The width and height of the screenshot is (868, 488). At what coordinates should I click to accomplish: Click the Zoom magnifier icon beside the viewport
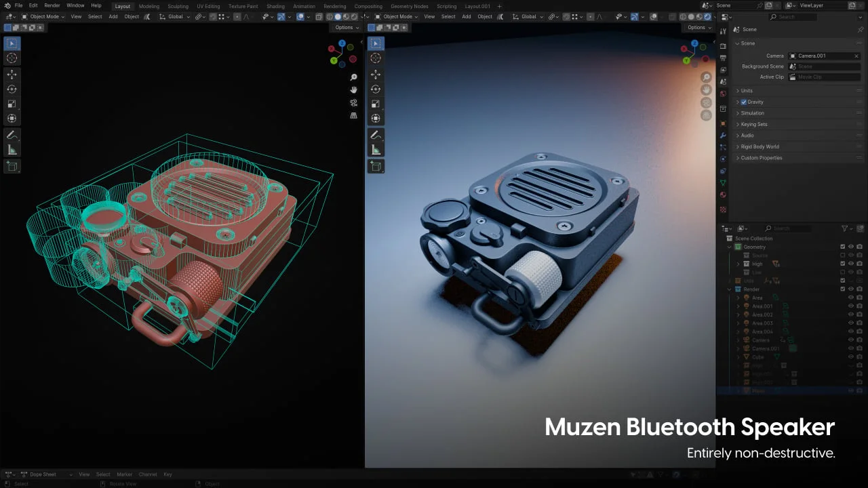coord(353,77)
